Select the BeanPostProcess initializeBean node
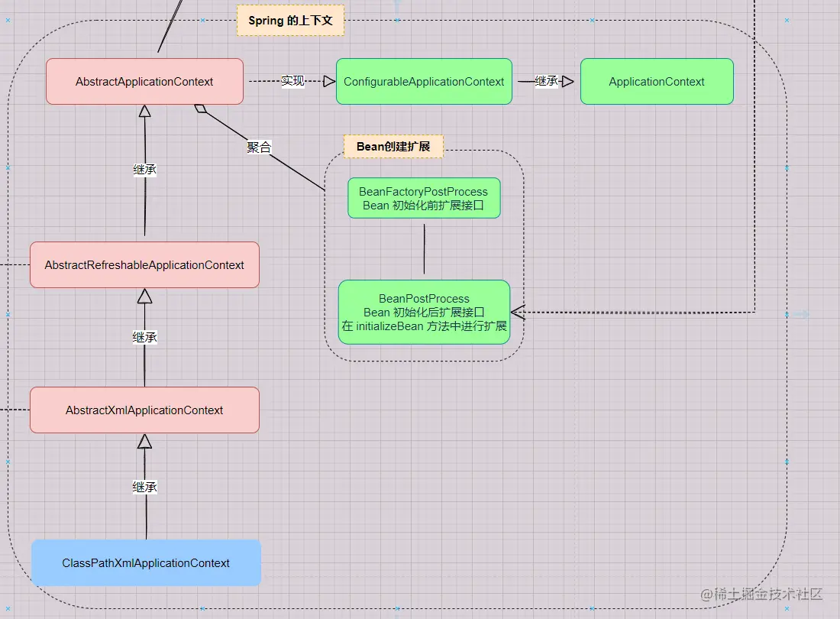This screenshot has width=840, height=619. click(424, 312)
